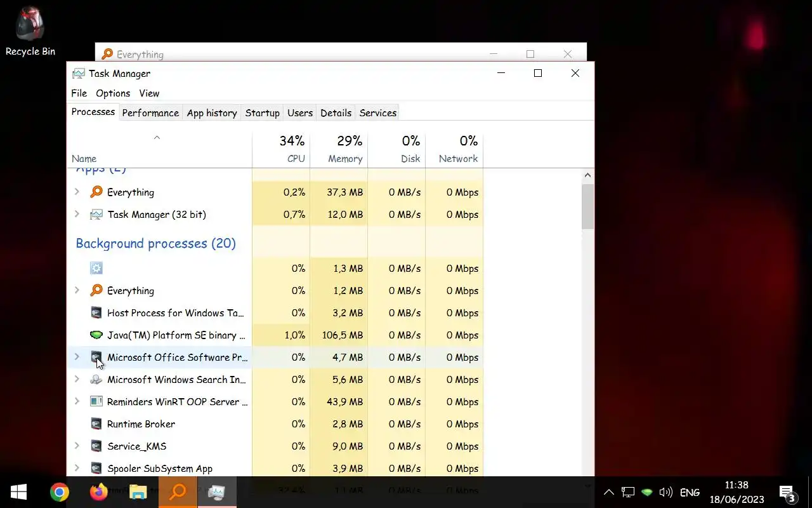The height and width of the screenshot is (508, 812).
Task: Expand the Everything app row
Action: 77,192
